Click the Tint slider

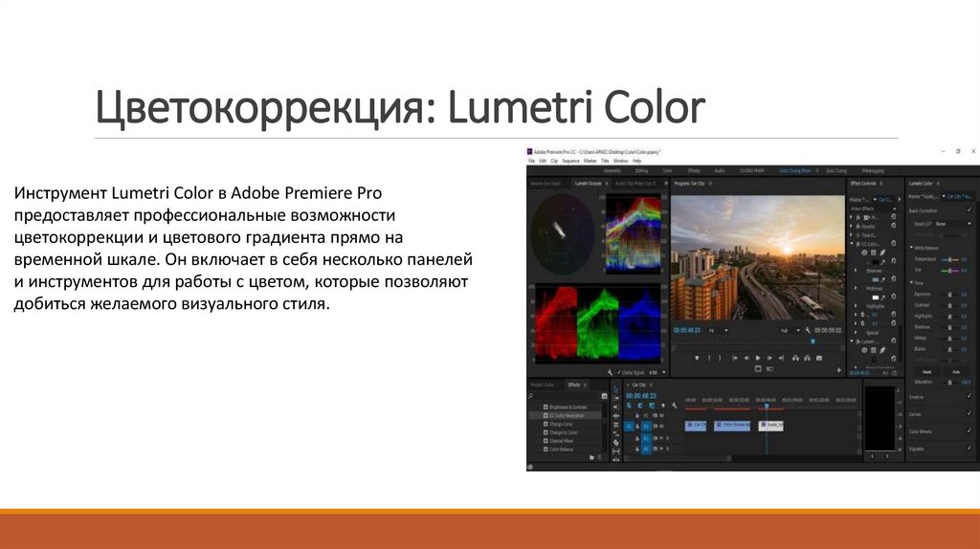950,271
